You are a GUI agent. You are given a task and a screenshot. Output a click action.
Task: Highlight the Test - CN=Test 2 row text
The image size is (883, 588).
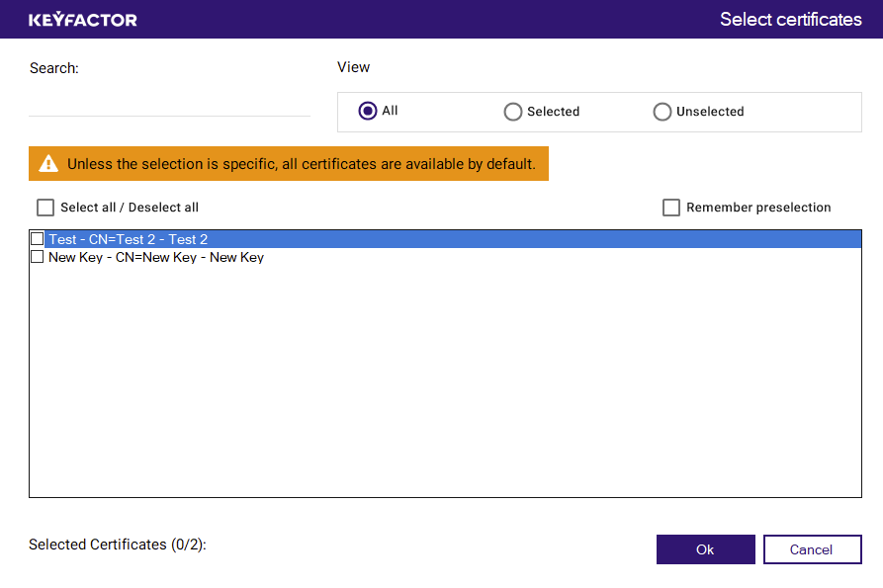[x=129, y=239]
